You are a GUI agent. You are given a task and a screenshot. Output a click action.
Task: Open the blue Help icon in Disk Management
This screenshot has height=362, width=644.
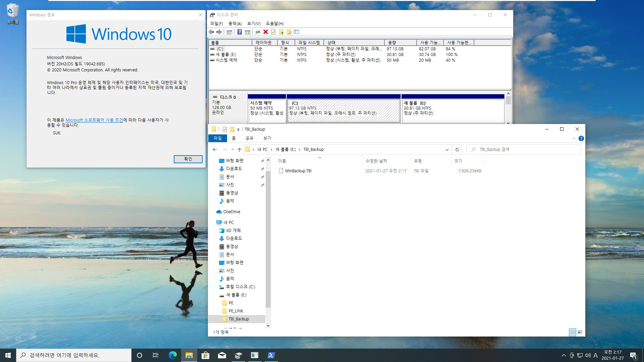(239, 32)
